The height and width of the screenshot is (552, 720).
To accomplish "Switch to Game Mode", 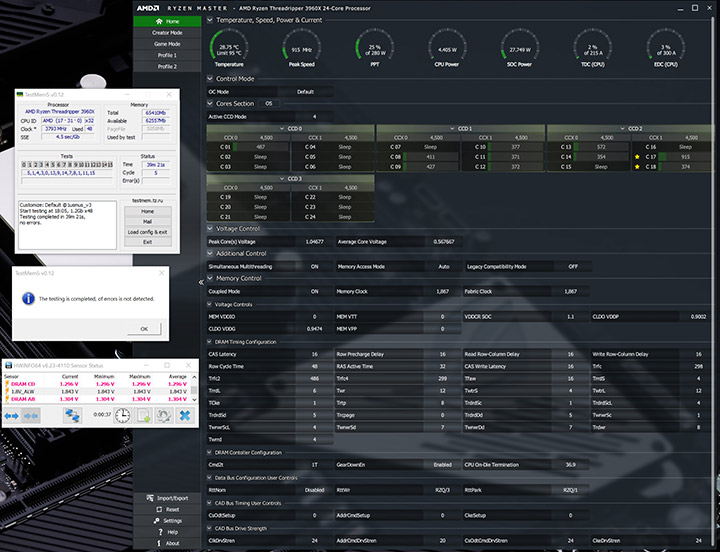I will coord(167,44).
